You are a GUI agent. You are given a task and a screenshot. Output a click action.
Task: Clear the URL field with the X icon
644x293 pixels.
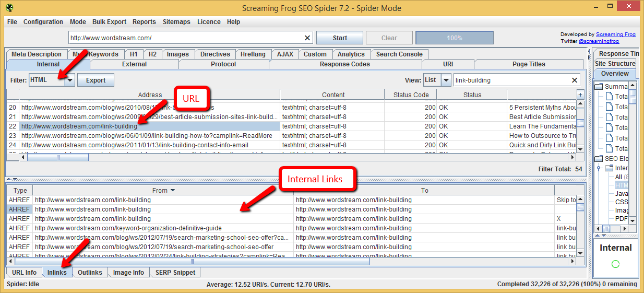coord(307,38)
